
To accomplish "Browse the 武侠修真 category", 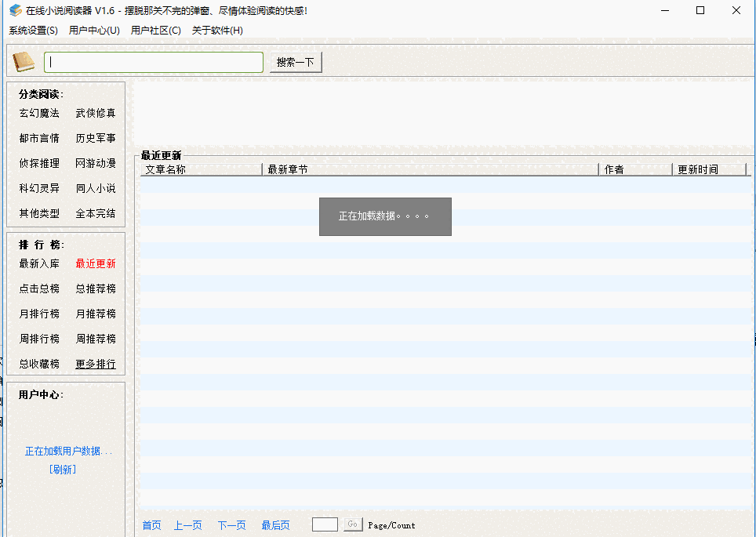I will 96,113.
